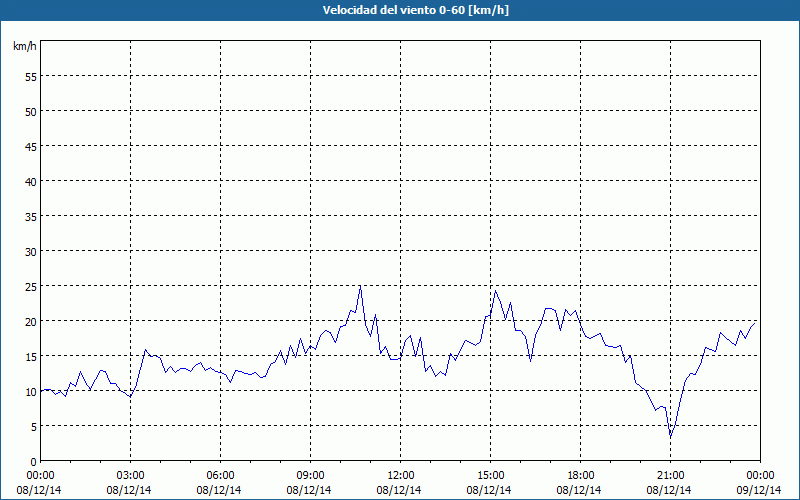Select the 25 tick on the y-axis
This screenshot has width=800, height=500.
(x=31, y=286)
